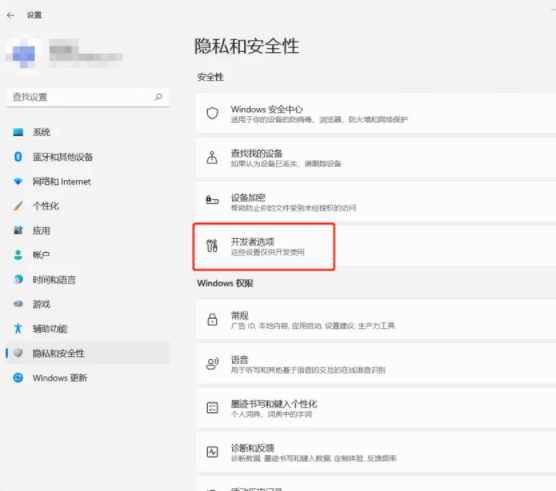The height and width of the screenshot is (491, 556).
Task: Open 常规 permissions entry
Action: click(376, 319)
